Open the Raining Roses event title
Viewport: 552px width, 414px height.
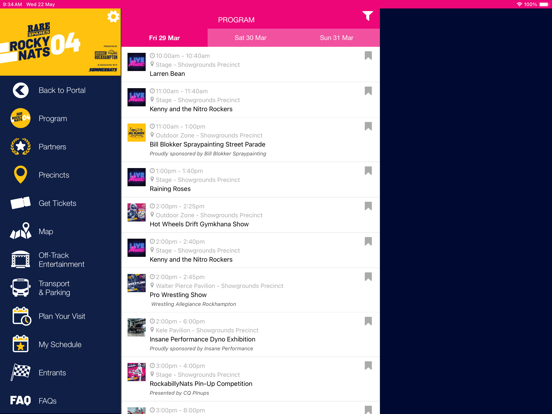(170, 189)
